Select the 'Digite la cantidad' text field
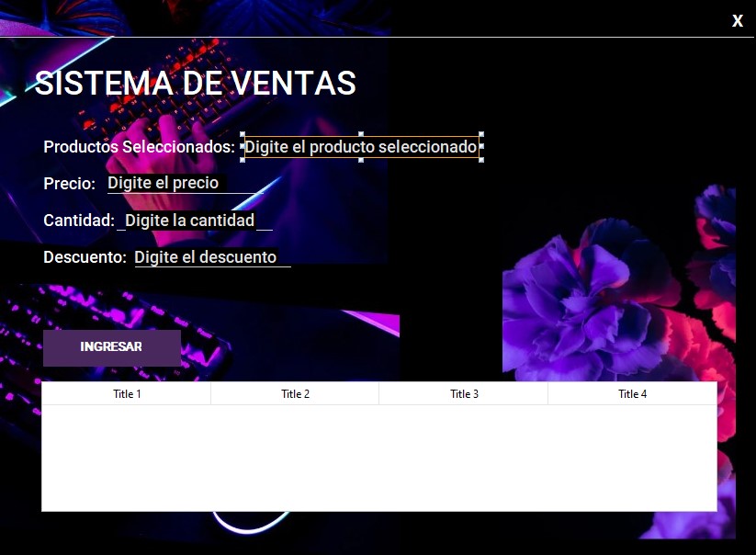The image size is (756, 555). point(195,221)
